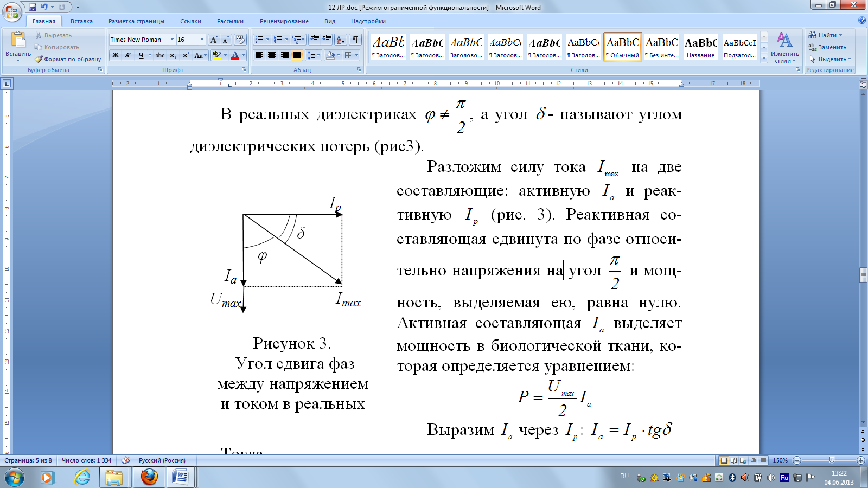Activate Format Painter (Формат по образцу)

click(68, 59)
